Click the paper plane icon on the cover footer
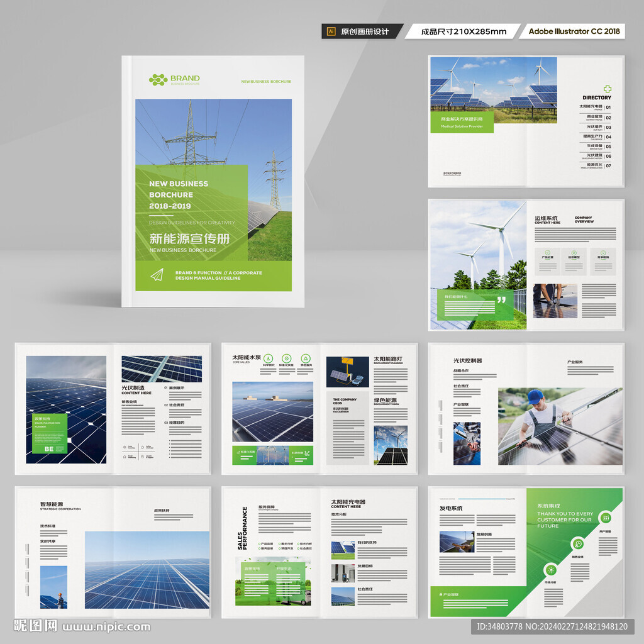This screenshot has width=644, height=644. [x=157, y=275]
